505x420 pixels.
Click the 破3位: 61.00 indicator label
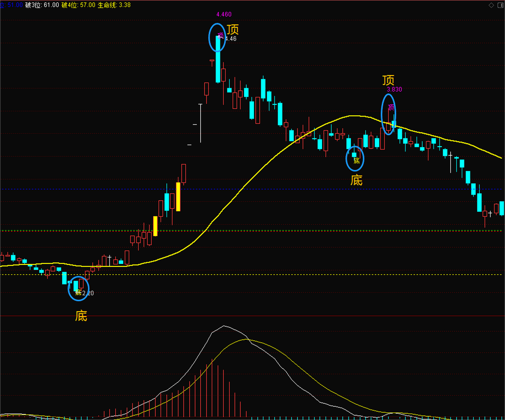(42, 5)
